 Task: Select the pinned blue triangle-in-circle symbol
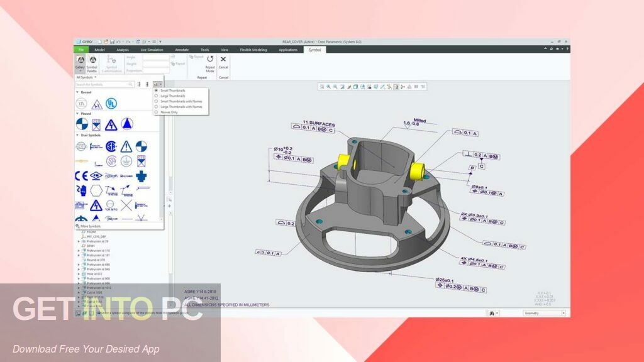click(126, 124)
